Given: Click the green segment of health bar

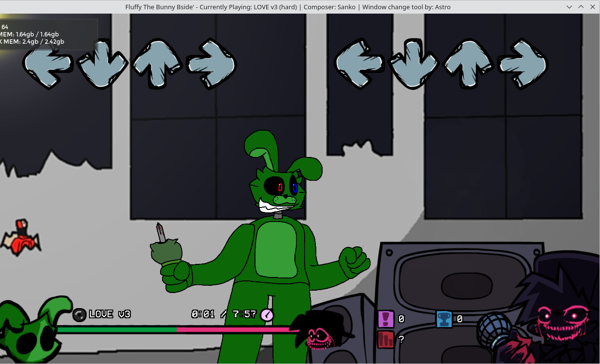Looking at the screenshot, I should click(x=117, y=329).
